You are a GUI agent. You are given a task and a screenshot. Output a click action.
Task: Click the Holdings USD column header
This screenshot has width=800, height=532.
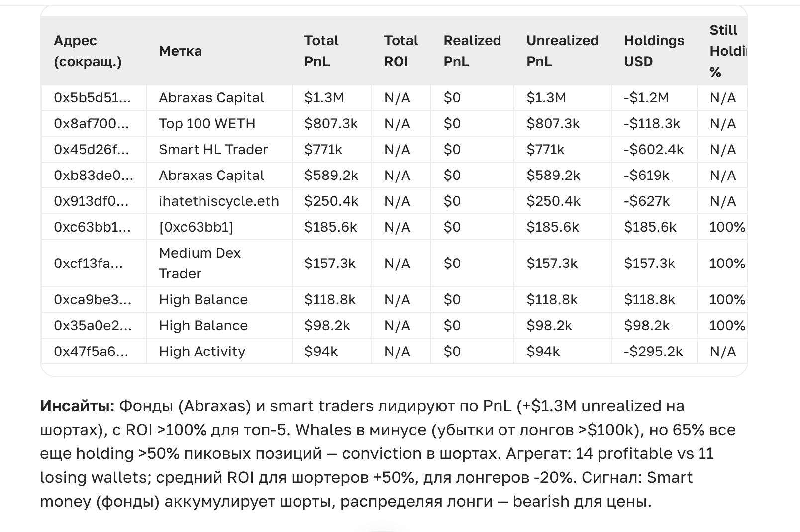(x=654, y=51)
